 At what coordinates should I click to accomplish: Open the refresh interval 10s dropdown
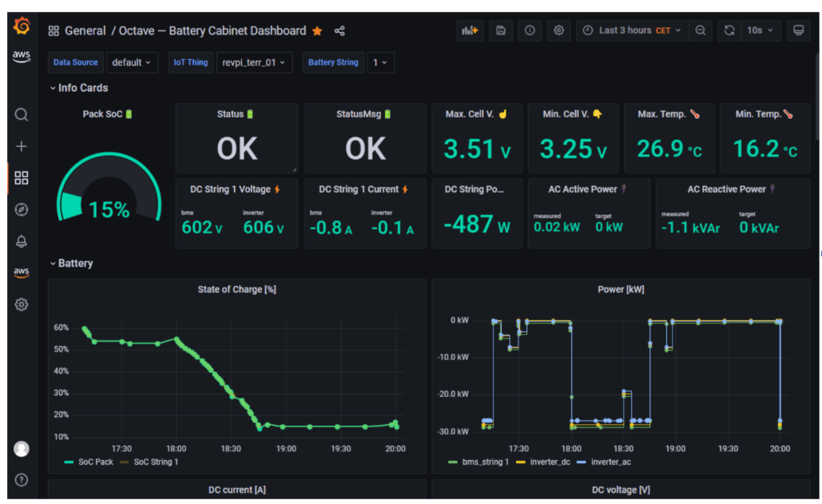760,30
